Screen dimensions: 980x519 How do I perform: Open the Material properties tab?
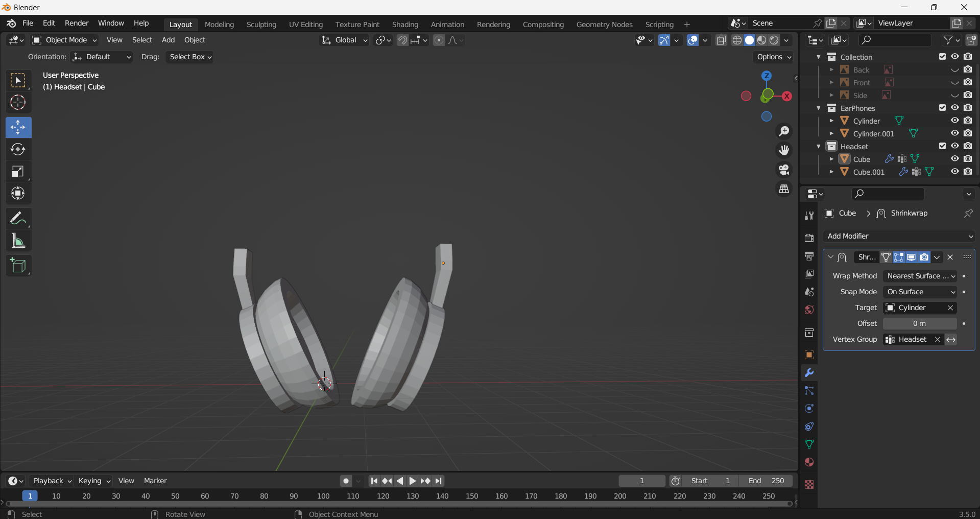[x=809, y=462]
